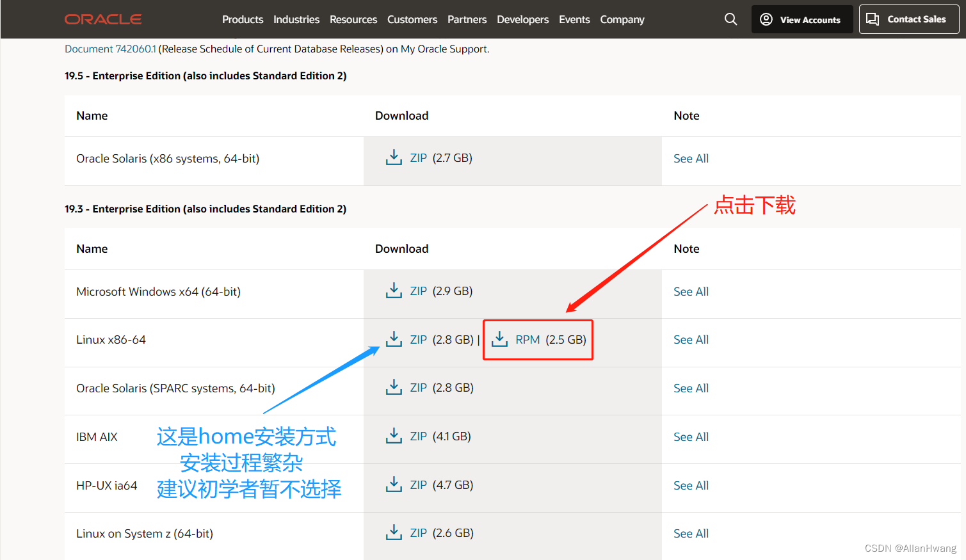
Task: Click See All for IBM AIX row
Action: click(x=691, y=436)
